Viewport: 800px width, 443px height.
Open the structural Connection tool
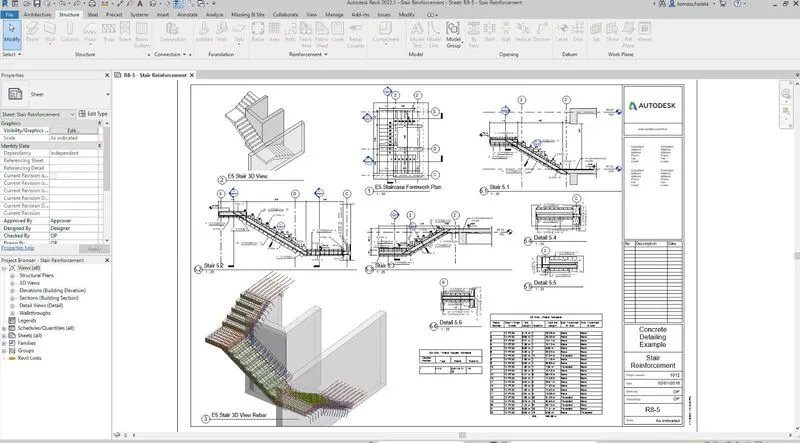point(172,32)
